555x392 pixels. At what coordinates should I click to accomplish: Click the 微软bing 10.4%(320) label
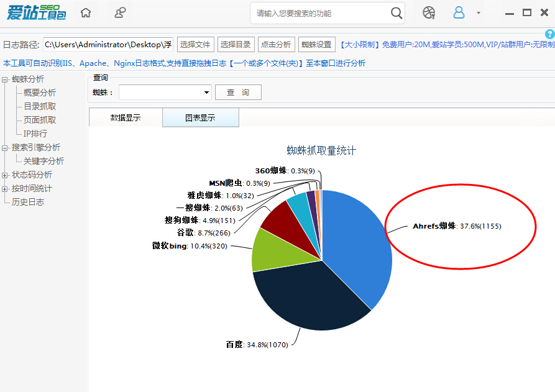coord(190,246)
